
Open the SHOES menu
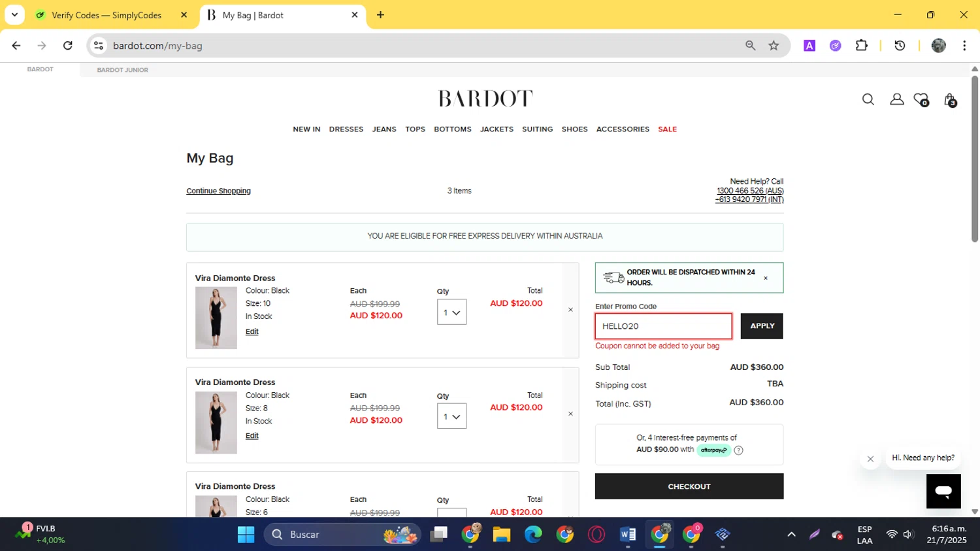tap(574, 129)
